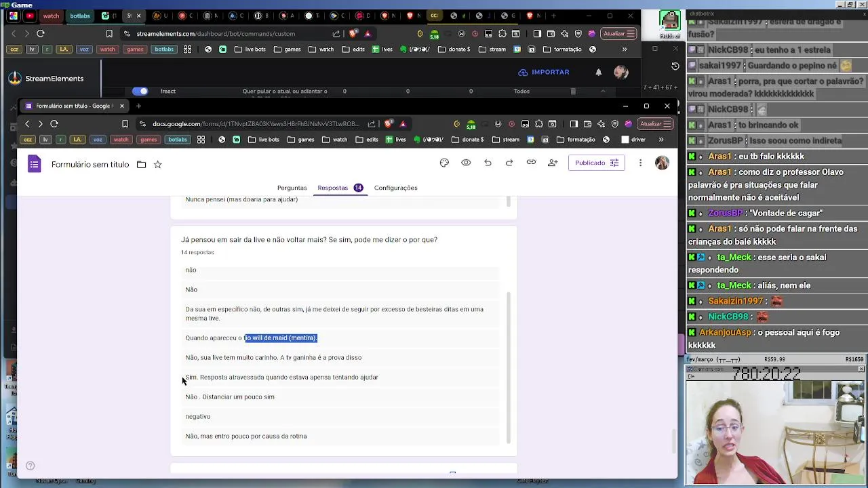Open the Forms home purple icon

click(34, 164)
